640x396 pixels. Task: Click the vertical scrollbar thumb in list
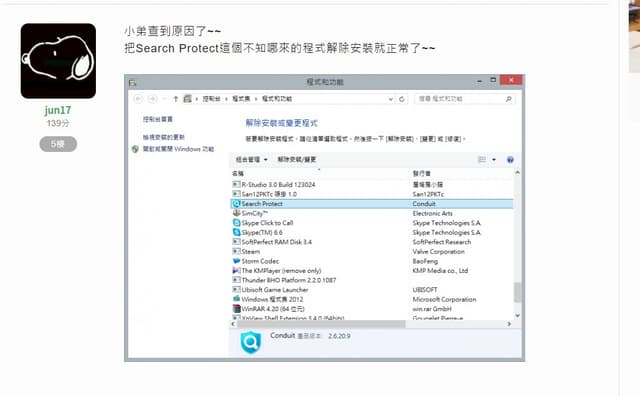coord(518,292)
